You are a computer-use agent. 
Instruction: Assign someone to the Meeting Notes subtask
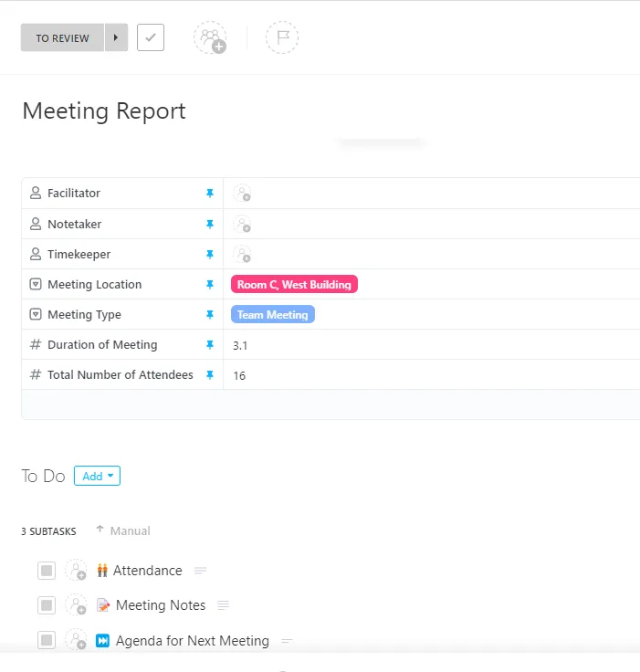[x=76, y=605]
